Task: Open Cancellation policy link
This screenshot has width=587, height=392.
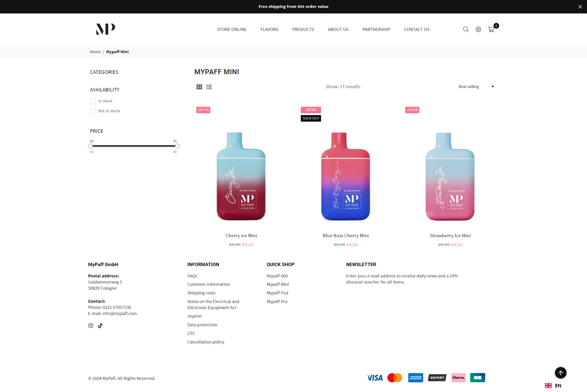Action: (206, 342)
